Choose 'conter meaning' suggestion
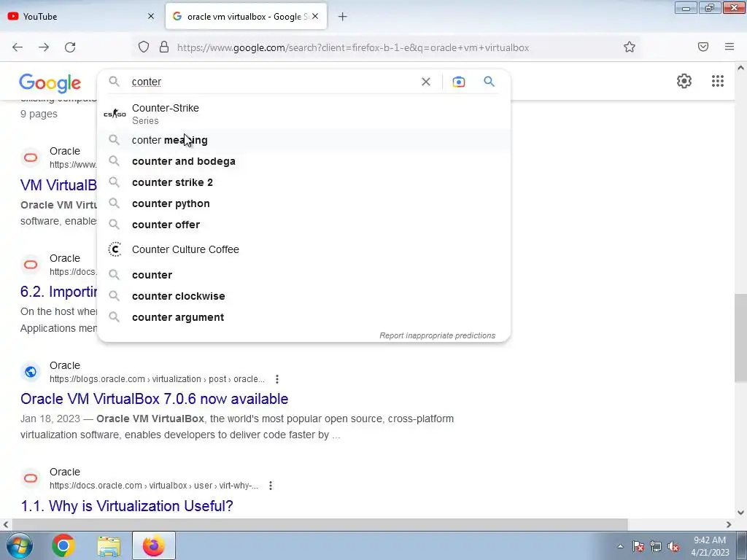Viewport: 747px width, 560px height. click(x=304, y=140)
